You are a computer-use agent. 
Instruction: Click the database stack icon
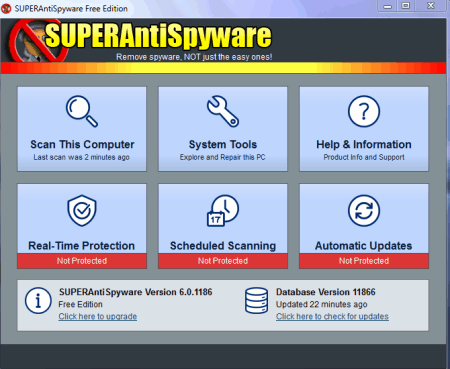tap(256, 301)
